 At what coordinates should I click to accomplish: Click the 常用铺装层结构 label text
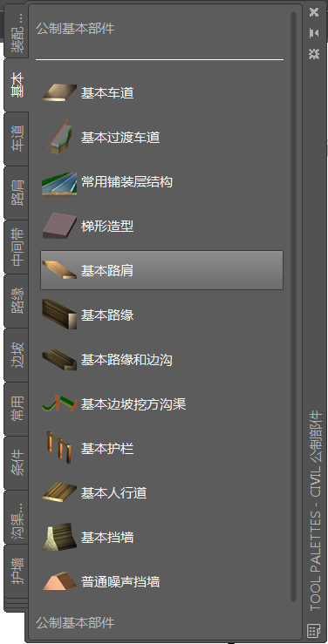[126, 181]
